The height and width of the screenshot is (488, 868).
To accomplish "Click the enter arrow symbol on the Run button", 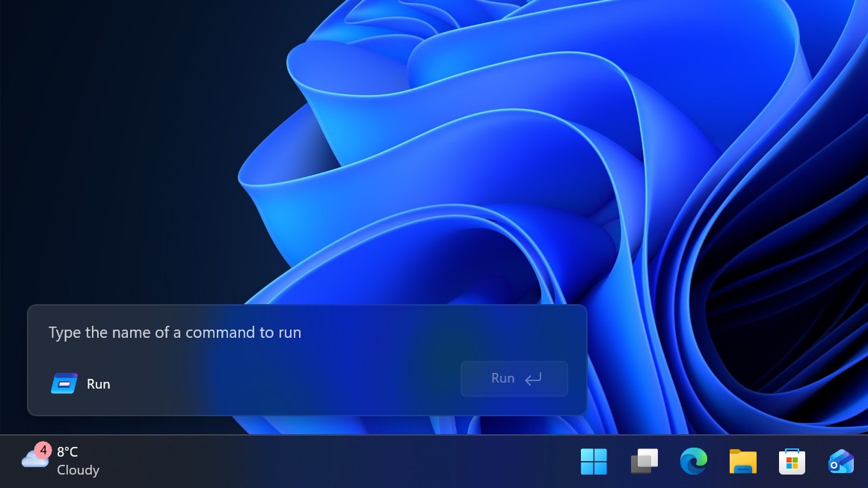I will pyautogui.click(x=532, y=379).
